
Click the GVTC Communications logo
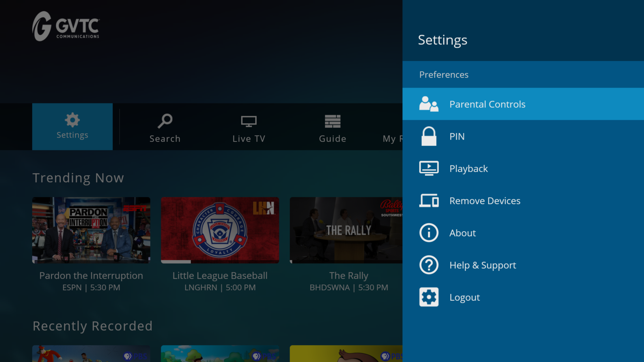65,26
